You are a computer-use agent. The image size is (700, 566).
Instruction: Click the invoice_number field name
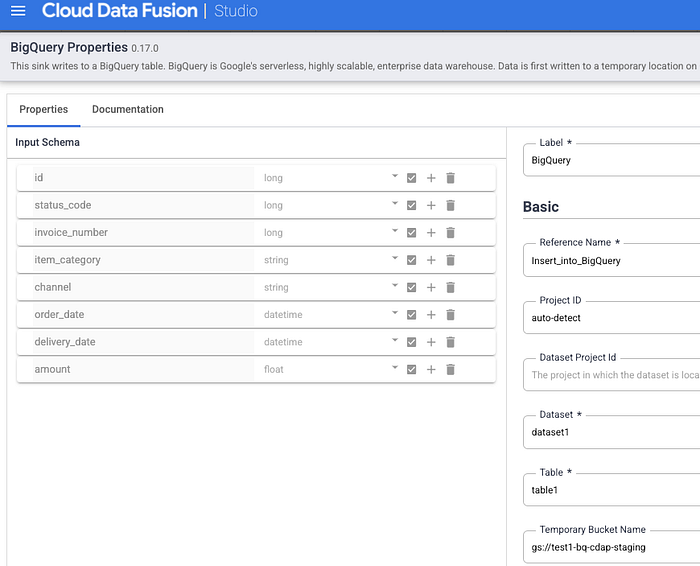[143, 232]
